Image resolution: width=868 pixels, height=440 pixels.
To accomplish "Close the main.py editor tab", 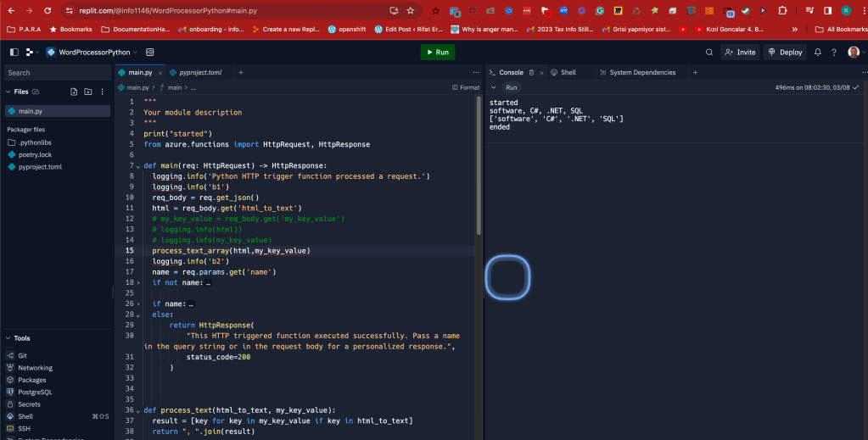I will point(160,73).
